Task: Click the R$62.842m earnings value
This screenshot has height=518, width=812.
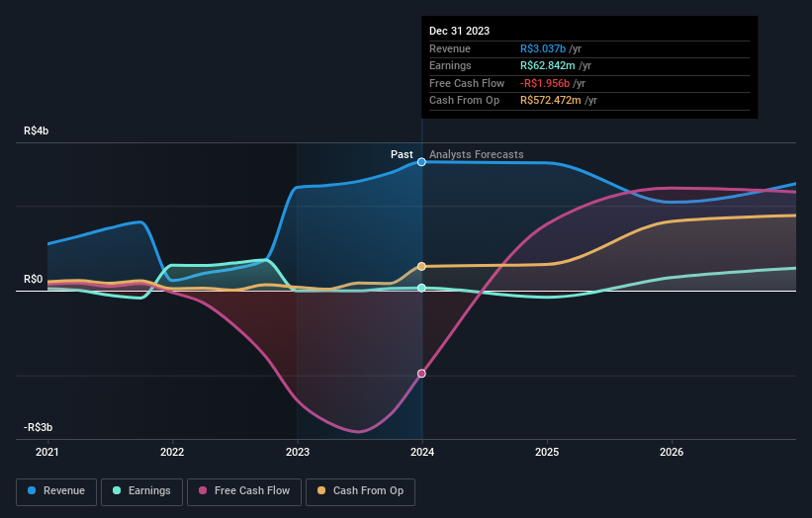Action: pos(547,65)
